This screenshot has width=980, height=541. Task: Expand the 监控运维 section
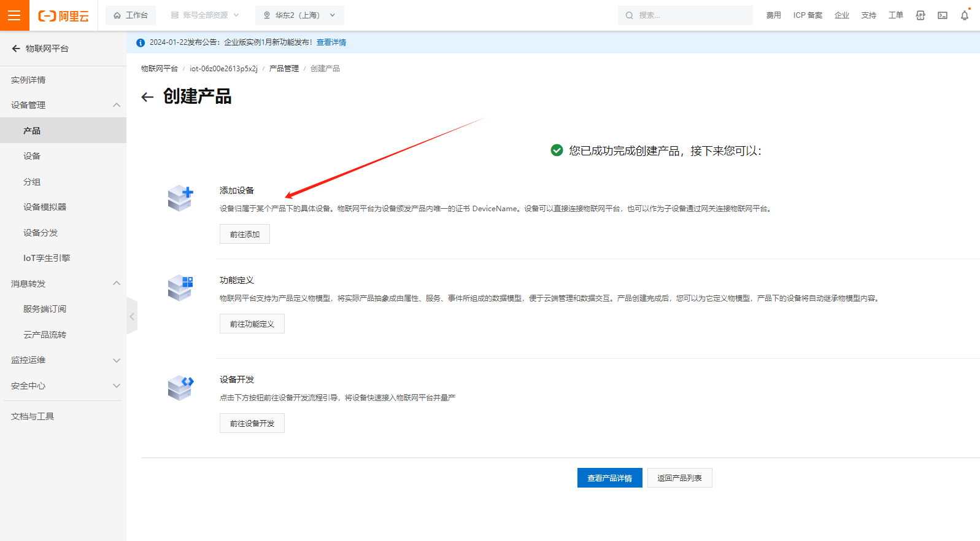click(x=116, y=360)
